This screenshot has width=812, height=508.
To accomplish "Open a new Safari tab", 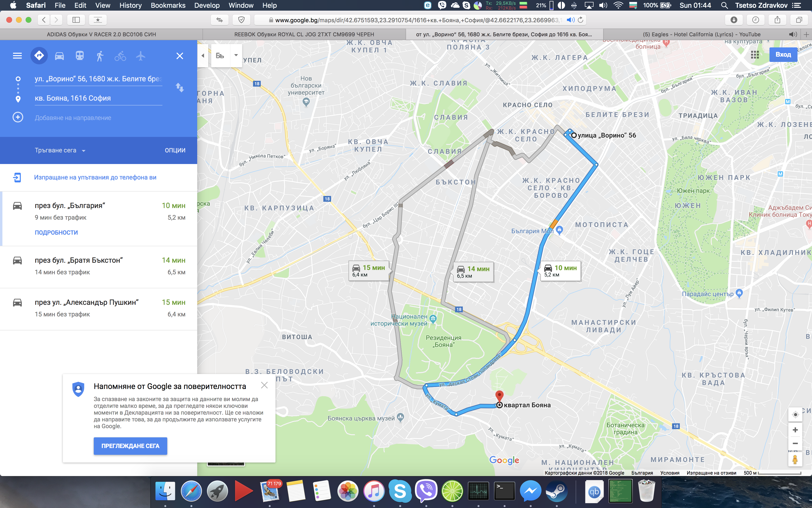I will [806, 34].
